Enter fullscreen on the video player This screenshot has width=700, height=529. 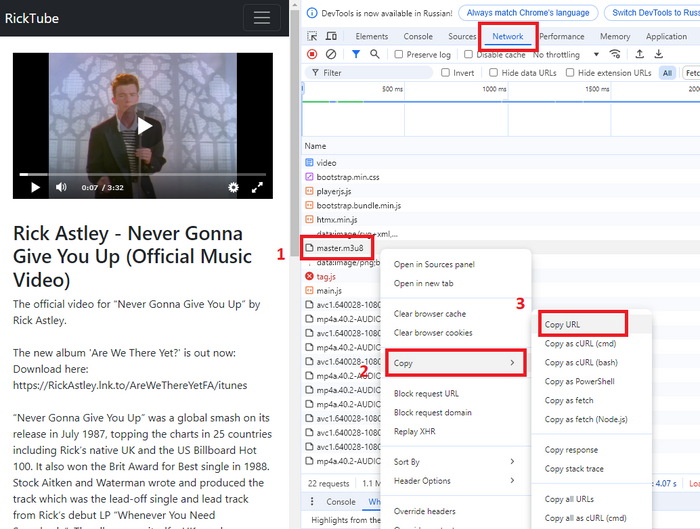pos(257,187)
